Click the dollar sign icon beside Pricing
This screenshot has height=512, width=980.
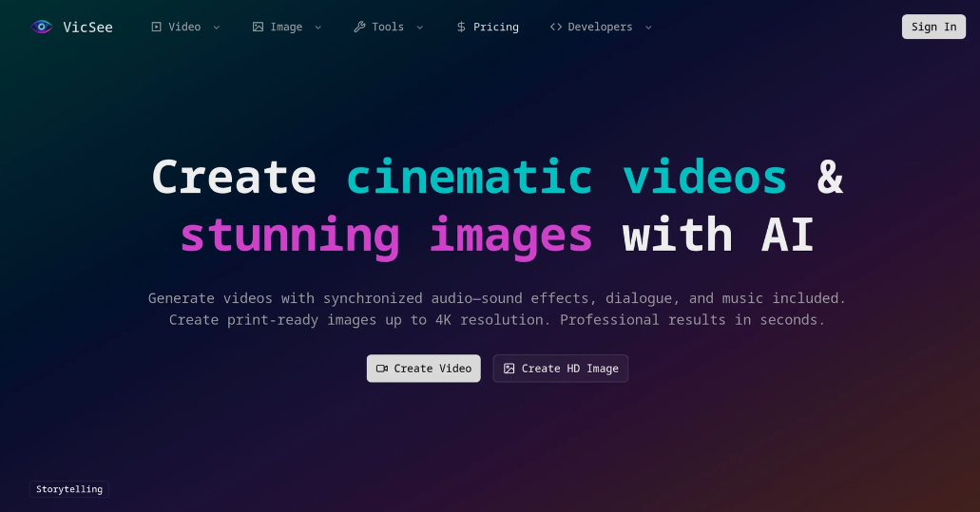point(461,27)
